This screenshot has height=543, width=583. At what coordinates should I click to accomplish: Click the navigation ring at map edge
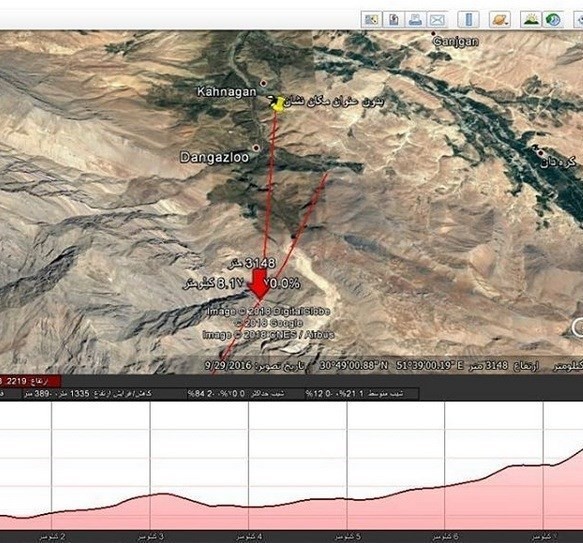(x=577, y=328)
